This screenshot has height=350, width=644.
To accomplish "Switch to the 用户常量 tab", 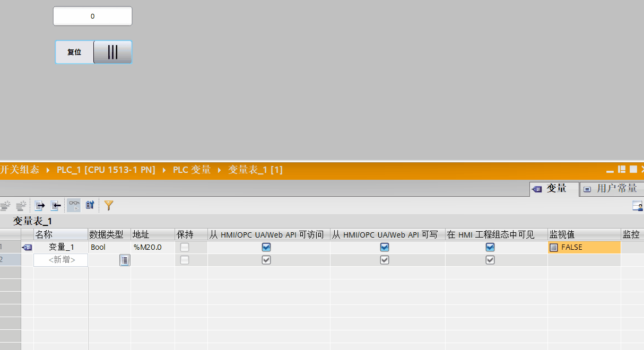I will [611, 189].
